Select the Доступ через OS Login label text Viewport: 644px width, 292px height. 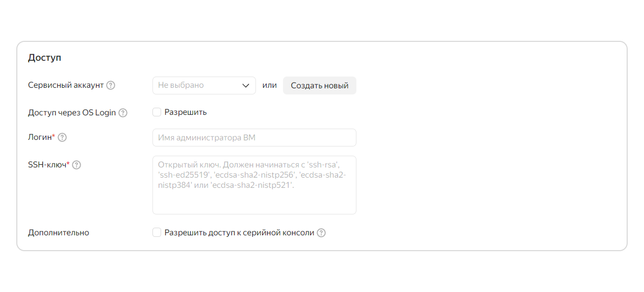(72, 113)
